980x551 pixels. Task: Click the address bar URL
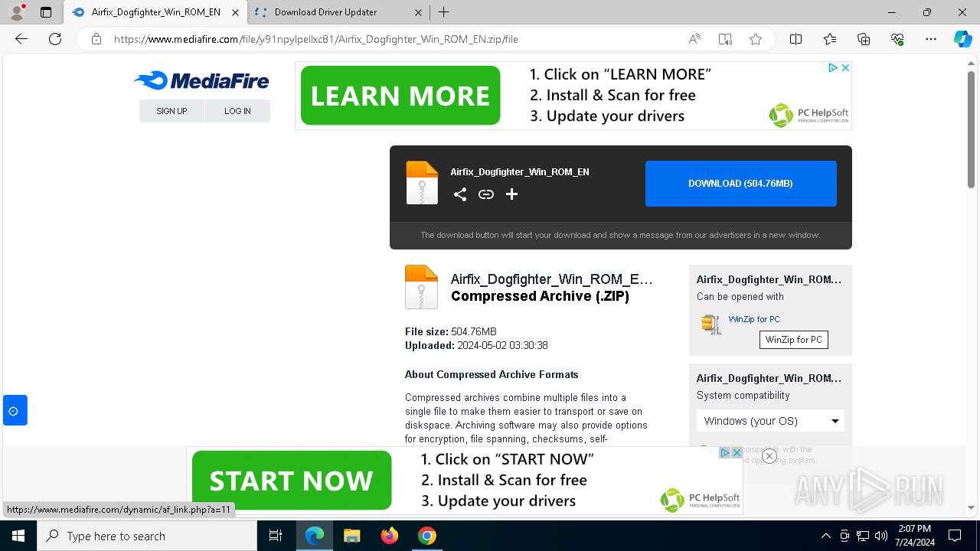pyautogui.click(x=315, y=39)
